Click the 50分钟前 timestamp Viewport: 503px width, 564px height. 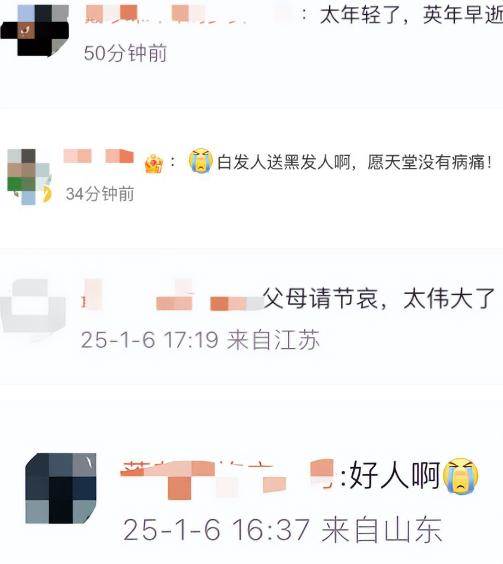pos(125,54)
